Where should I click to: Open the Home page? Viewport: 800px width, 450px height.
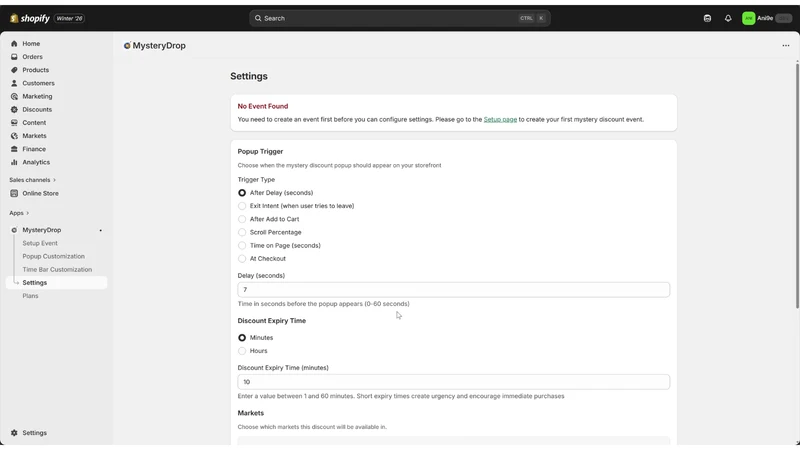click(31, 44)
